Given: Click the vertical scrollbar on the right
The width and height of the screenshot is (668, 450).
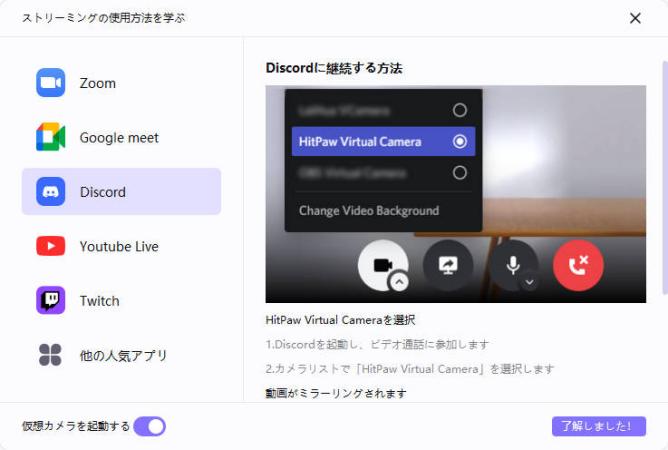Looking at the screenshot, I should pyautogui.click(x=665, y=178).
